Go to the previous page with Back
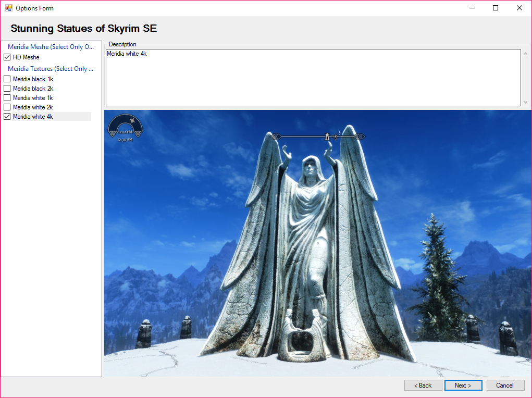Image resolution: width=532 pixels, height=398 pixels. point(423,385)
